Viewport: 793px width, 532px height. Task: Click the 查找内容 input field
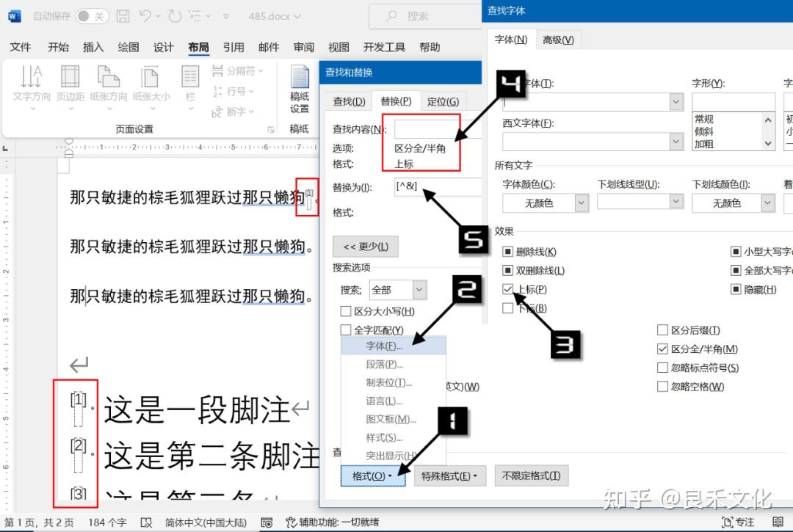(438, 129)
